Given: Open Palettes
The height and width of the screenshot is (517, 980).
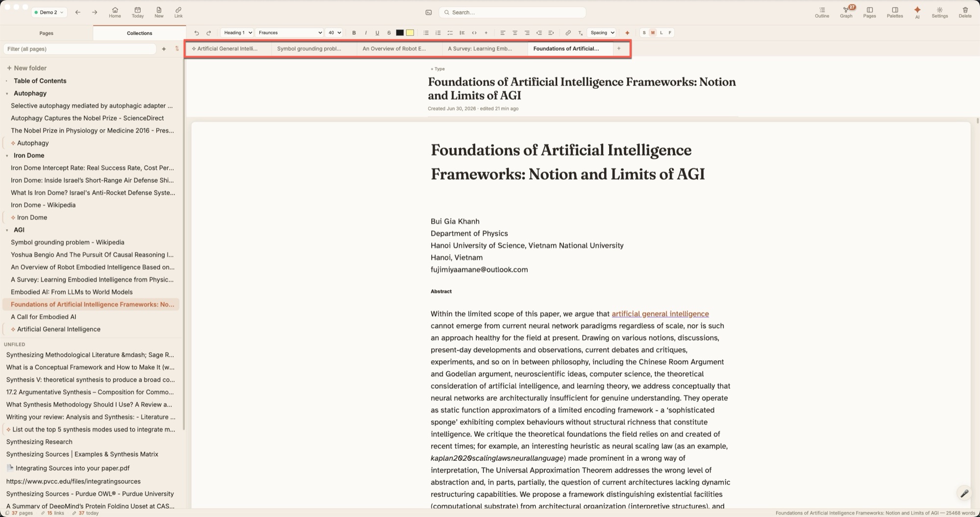Looking at the screenshot, I should [895, 12].
